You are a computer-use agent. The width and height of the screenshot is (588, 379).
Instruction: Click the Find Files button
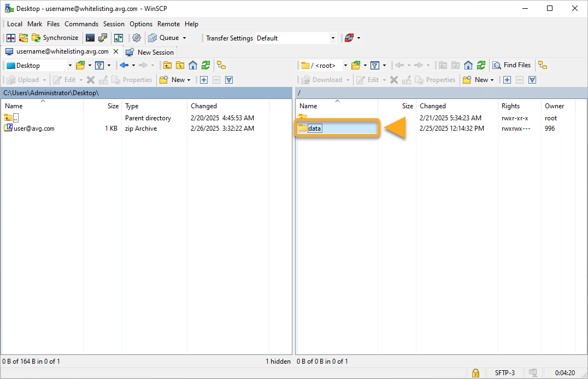click(511, 65)
